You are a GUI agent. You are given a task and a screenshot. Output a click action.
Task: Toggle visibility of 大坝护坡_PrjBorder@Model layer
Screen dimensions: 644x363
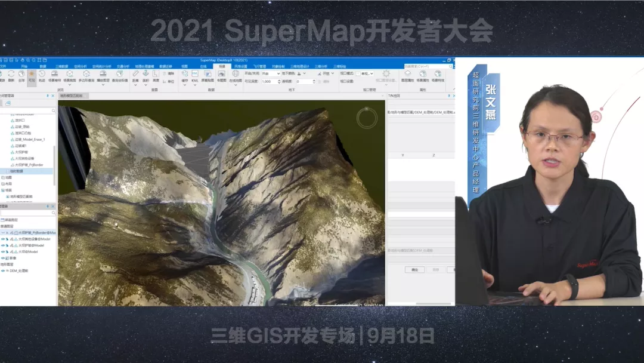click(x=3, y=233)
